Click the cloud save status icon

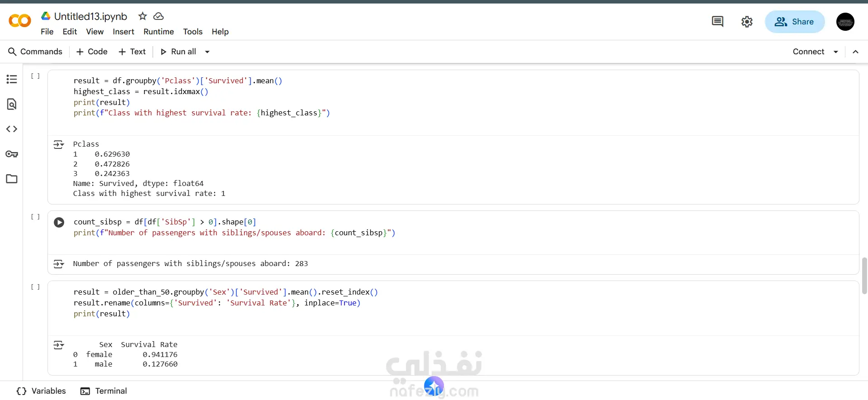coord(158,16)
